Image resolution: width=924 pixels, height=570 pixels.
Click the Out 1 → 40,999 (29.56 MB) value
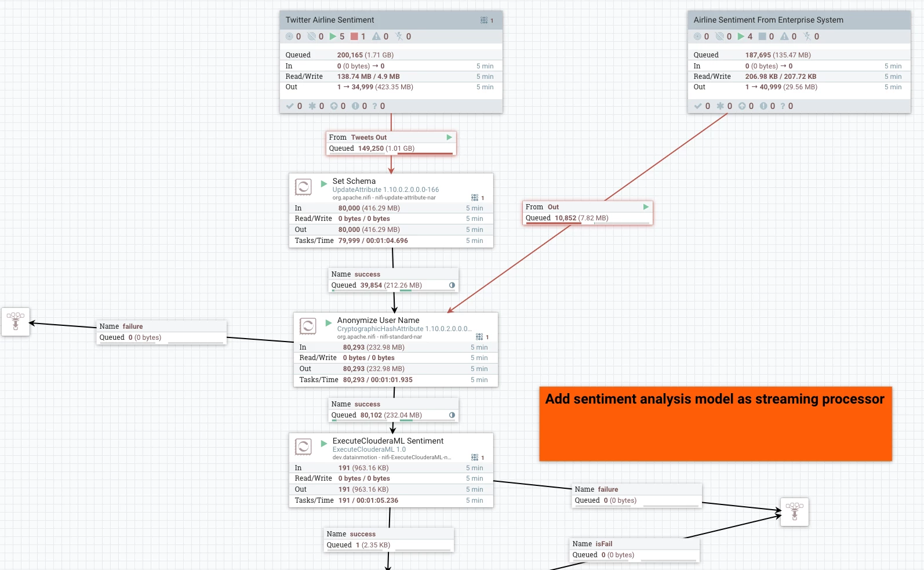point(781,87)
